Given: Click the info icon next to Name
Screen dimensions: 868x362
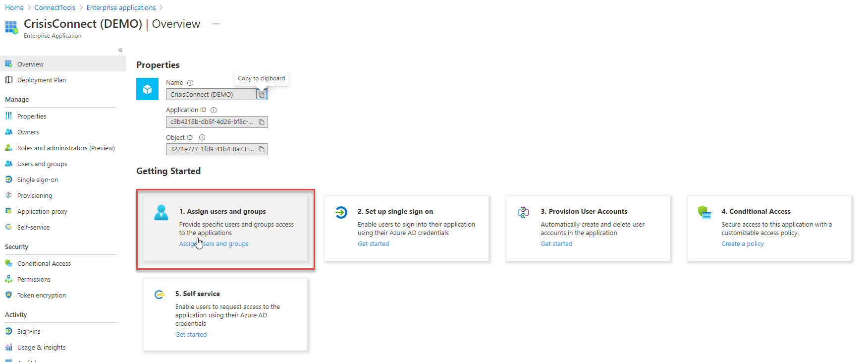Looking at the screenshot, I should tap(190, 83).
